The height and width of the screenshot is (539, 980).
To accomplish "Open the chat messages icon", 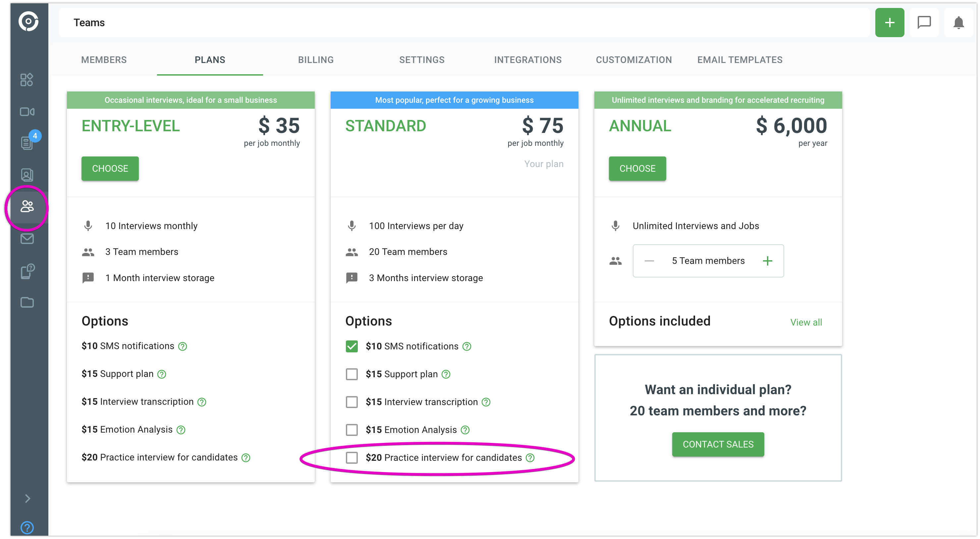I will click(x=924, y=23).
